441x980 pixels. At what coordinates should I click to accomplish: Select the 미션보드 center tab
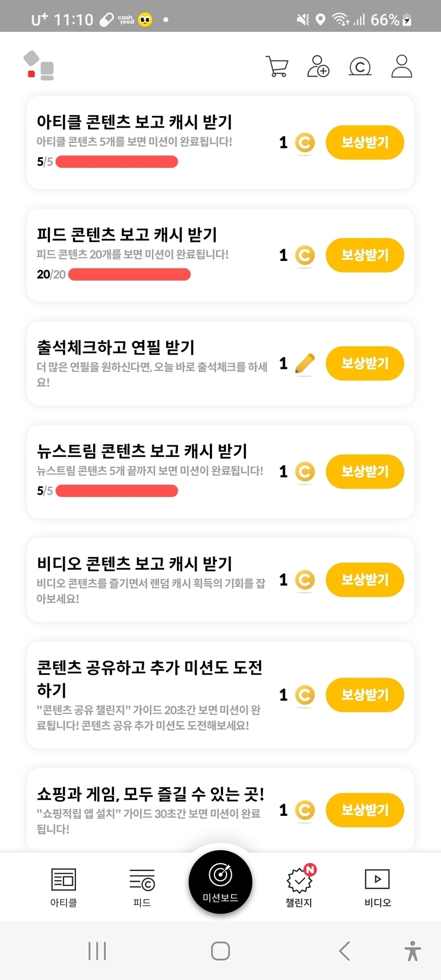[x=220, y=882]
